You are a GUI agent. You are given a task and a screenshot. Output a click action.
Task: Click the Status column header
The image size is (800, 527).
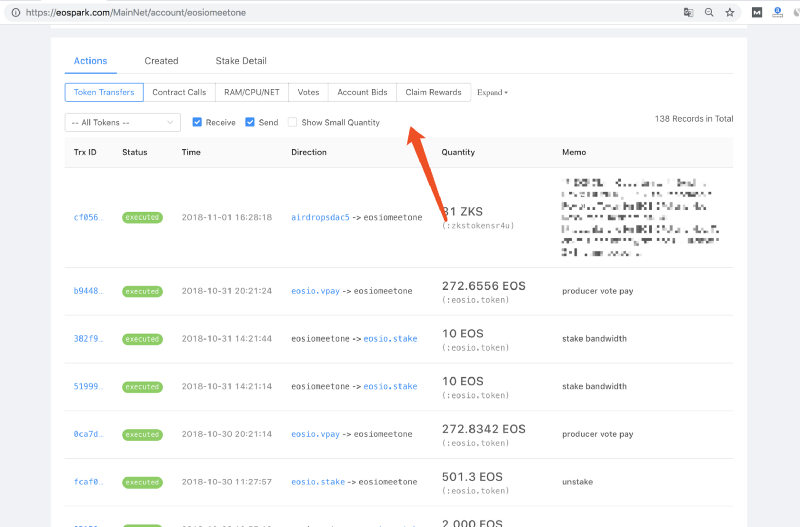pos(135,152)
